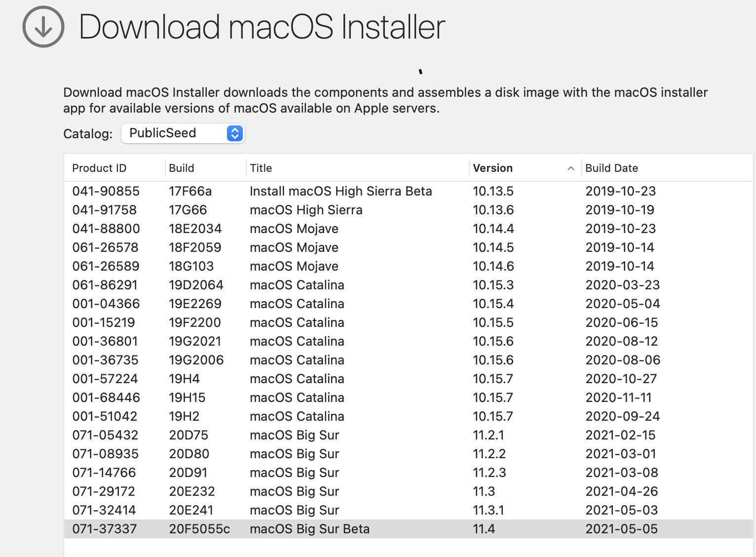Select build 20D91
The width and height of the screenshot is (756, 557).
188,473
